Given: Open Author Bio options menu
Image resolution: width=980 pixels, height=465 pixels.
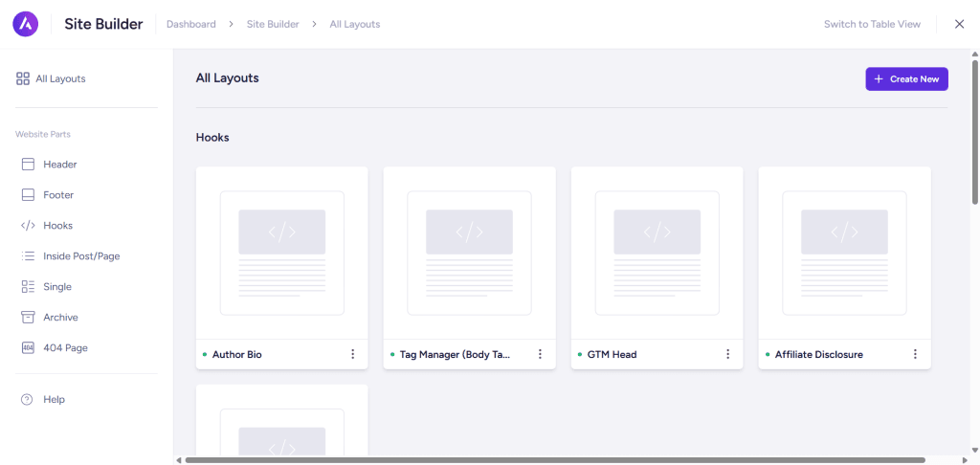Looking at the screenshot, I should [352, 354].
